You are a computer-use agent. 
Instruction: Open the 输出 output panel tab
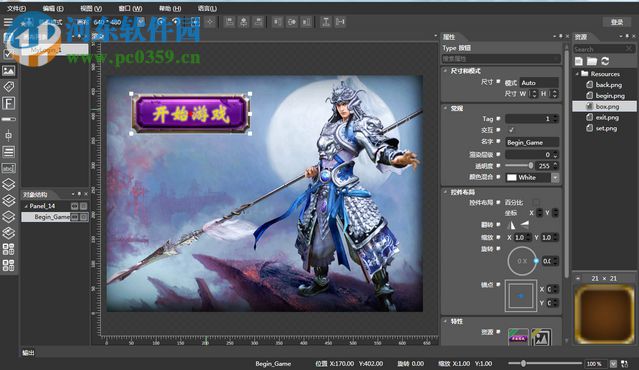click(29, 353)
